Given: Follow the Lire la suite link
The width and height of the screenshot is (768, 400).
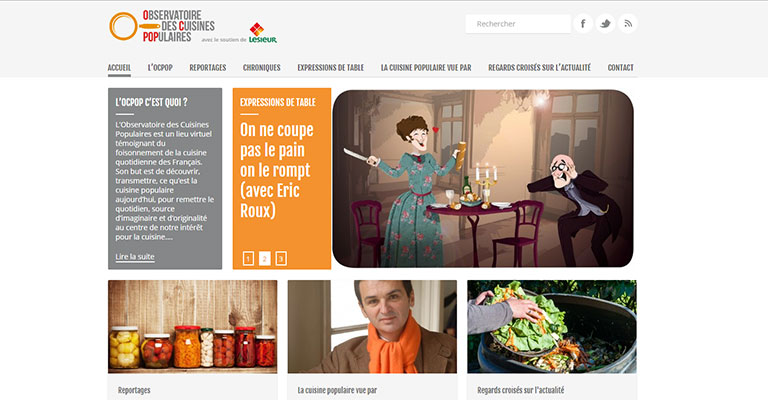Looking at the screenshot, I should [135, 257].
